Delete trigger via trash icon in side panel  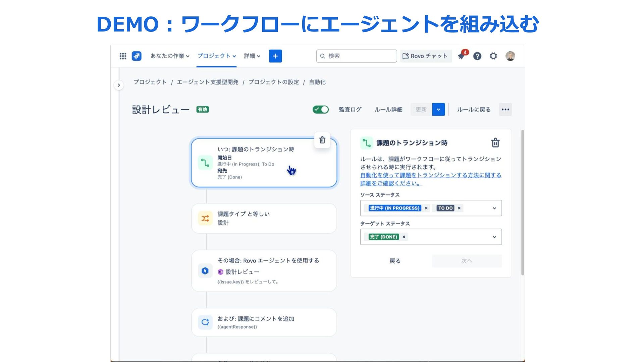[x=495, y=143]
